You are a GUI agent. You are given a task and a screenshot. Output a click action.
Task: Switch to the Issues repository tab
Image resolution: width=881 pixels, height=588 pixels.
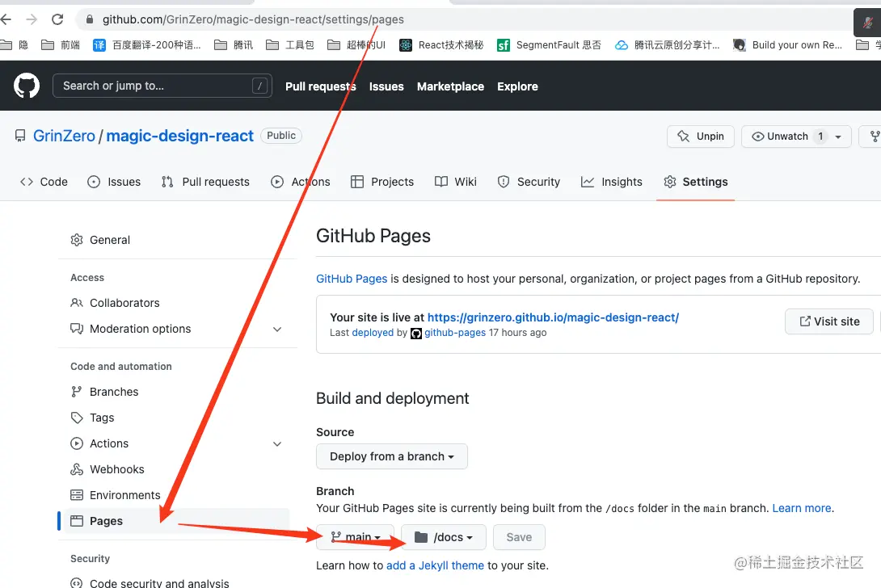click(x=114, y=182)
